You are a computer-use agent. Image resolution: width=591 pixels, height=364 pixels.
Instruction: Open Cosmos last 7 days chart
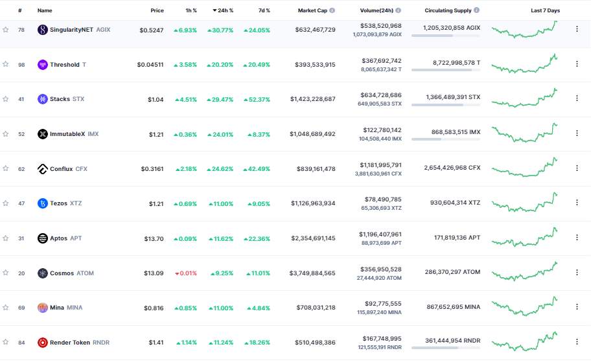[525, 271]
